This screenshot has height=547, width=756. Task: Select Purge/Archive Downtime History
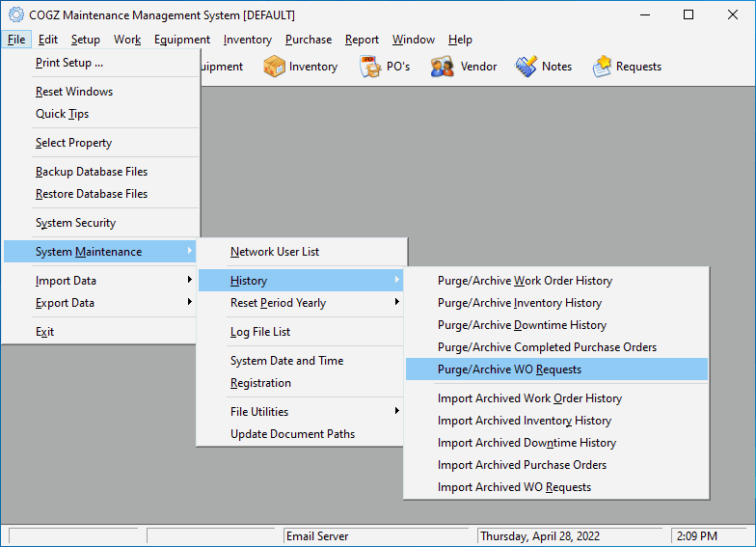[x=557, y=325]
